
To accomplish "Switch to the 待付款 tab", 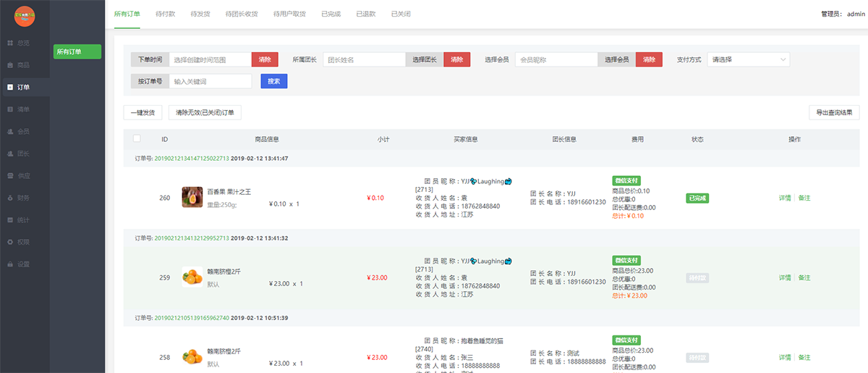I will pos(166,14).
